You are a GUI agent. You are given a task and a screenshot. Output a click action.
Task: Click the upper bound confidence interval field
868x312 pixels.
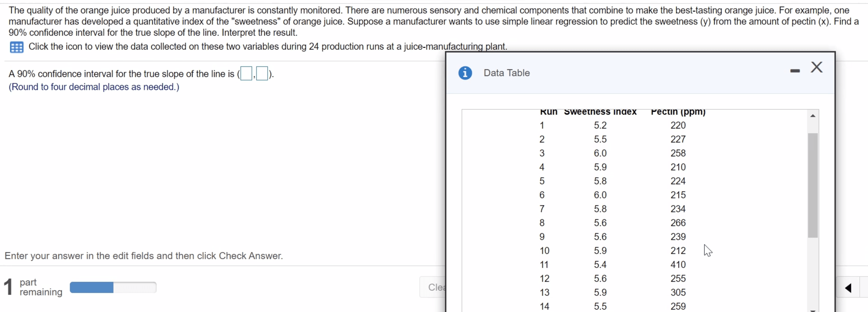click(262, 74)
